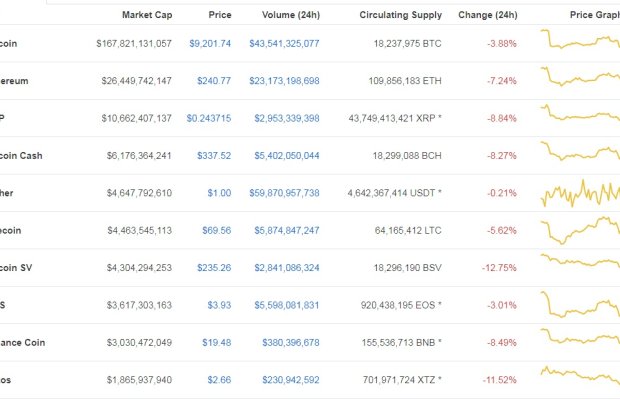Open Litecoin price graph sparkline
Viewport: 620px width, 400px height.
pyautogui.click(x=580, y=230)
